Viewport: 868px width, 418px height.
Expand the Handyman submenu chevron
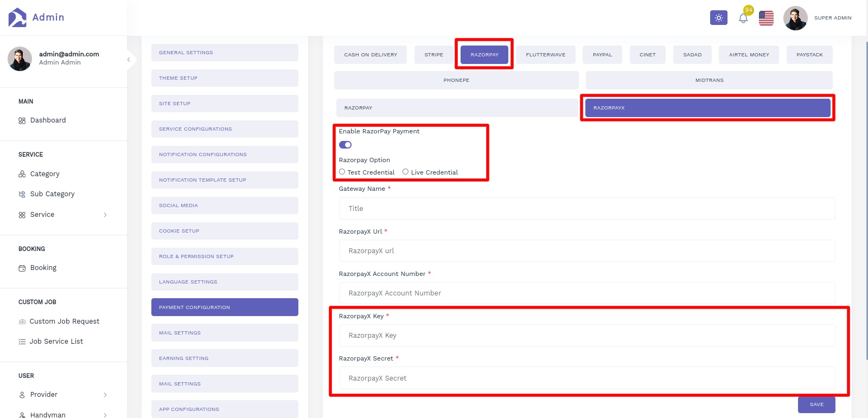pyautogui.click(x=105, y=415)
